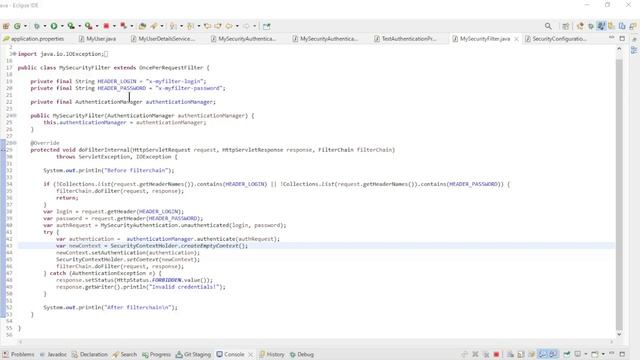Viewport: 640px width, 360px height.
Task: Open the Progress view tab
Action: pos(156,354)
